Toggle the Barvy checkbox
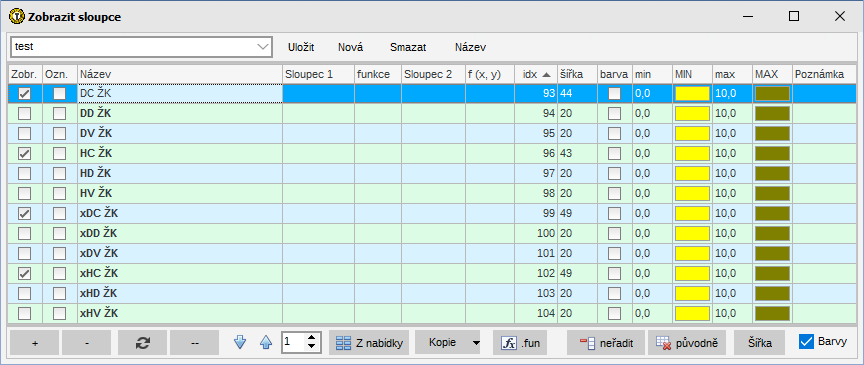The height and width of the screenshot is (365, 864). 806,341
